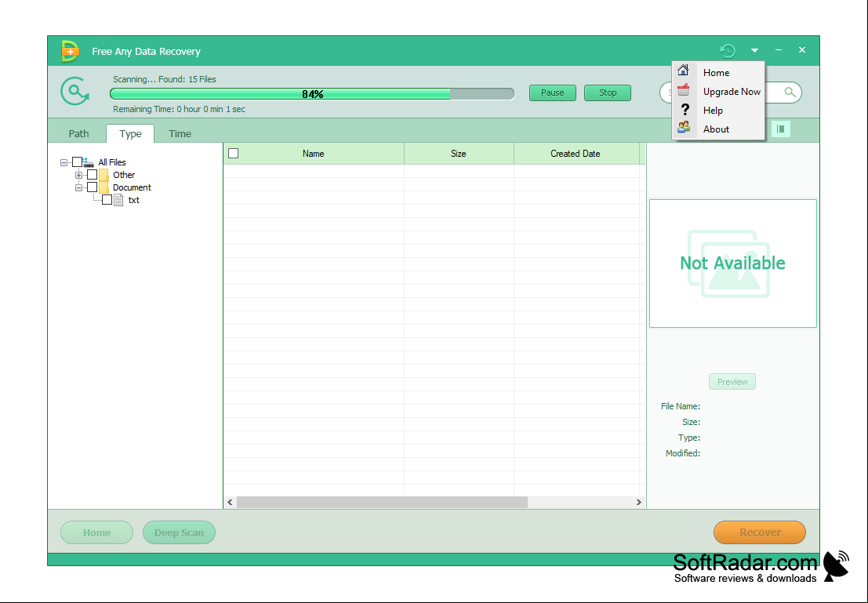Click the txt file type icon
The width and height of the screenshot is (868, 603).
pyautogui.click(x=118, y=201)
